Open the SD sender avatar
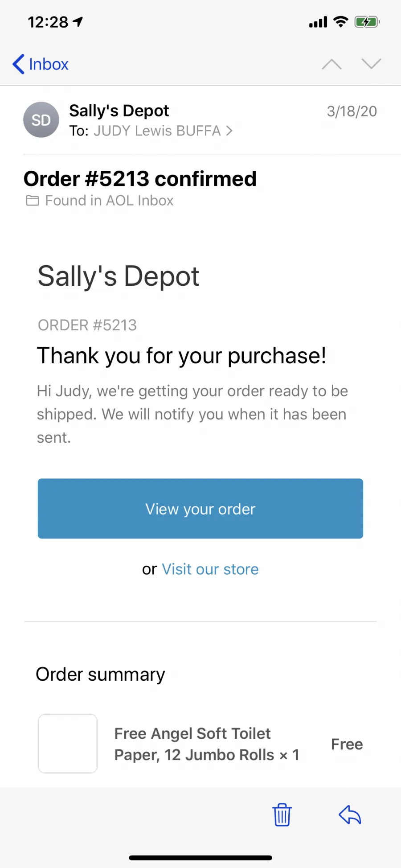The width and height of the screenshot is (401, 868). [x=41, y=120]
